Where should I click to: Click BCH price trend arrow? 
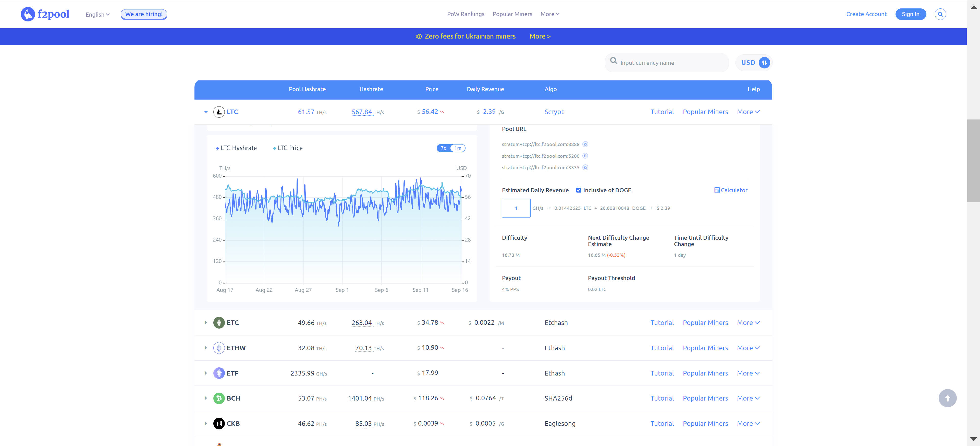point(442,399)
